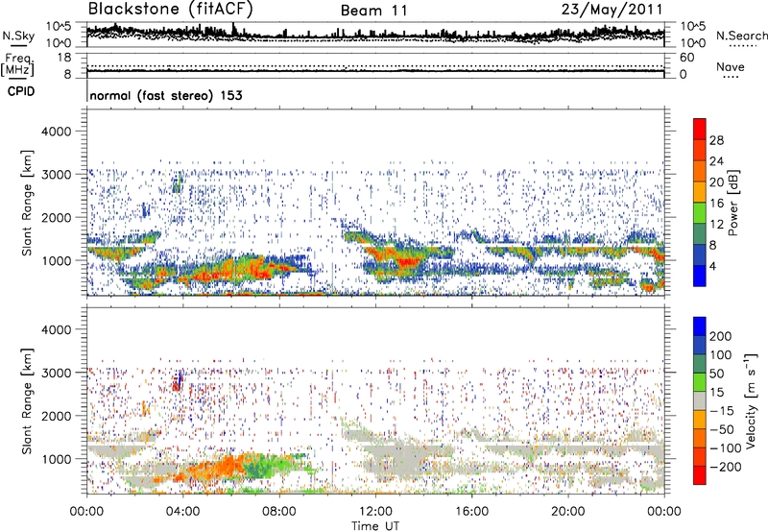Click the '20:00' time axis tick label
This screenshot has width=768, height=532.
tap(568, 512)
